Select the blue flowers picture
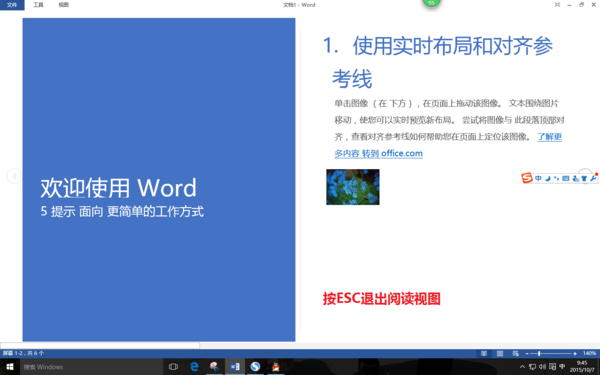 [353, 187]
